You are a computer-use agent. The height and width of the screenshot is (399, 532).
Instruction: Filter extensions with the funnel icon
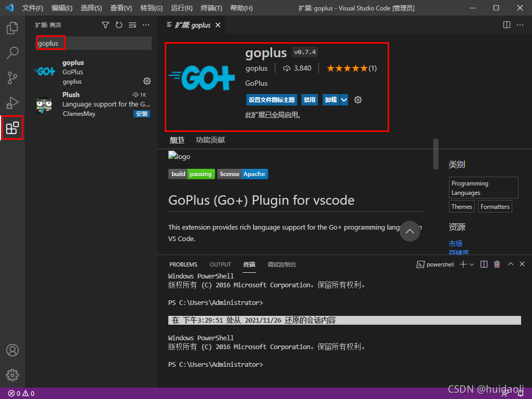coord(105,25)
